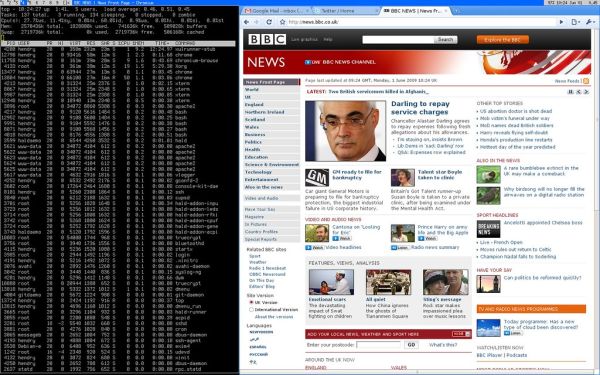Viewport: 600px width, 375px height.
Task: Open Darling to repay service charges headline
Action: (x=420, y=108)
